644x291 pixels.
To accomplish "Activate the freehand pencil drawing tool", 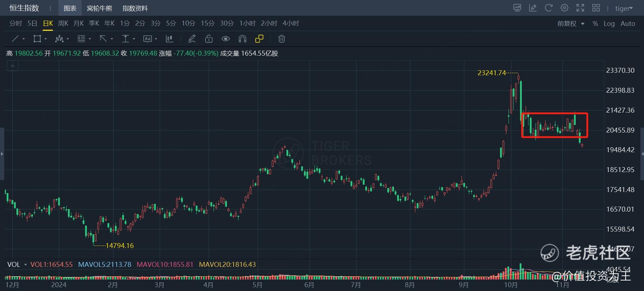I will click(x=192, y=39).
